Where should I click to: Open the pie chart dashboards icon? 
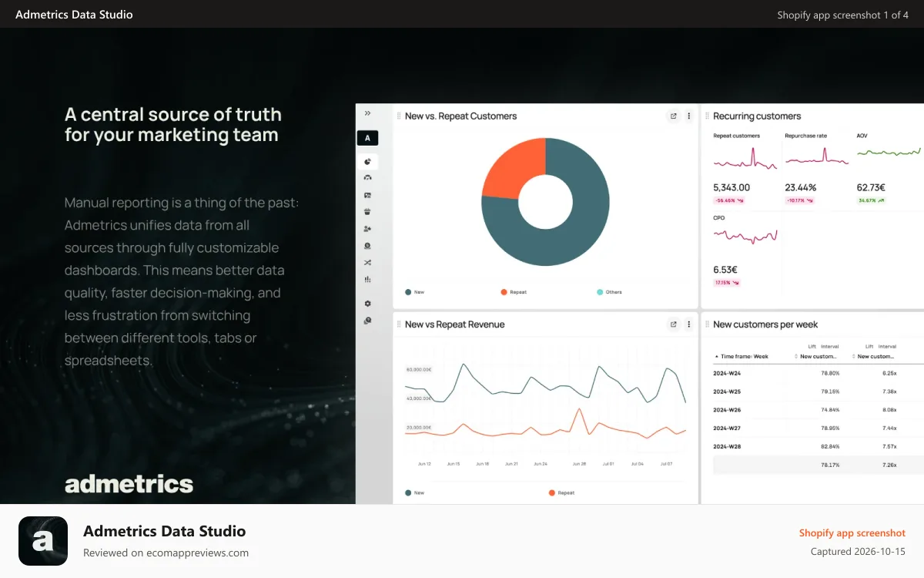pos(367,162)
